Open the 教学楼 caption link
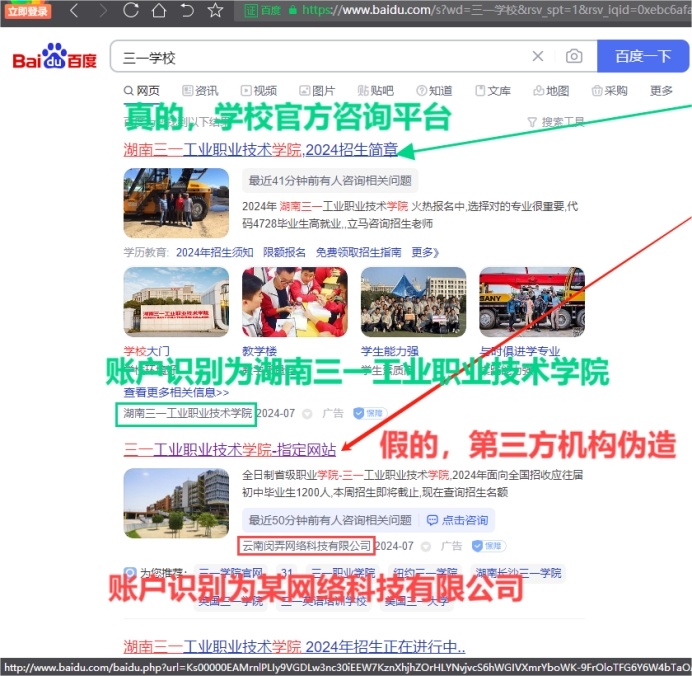Viewport: 692px width, 676px height. point(259,352)
